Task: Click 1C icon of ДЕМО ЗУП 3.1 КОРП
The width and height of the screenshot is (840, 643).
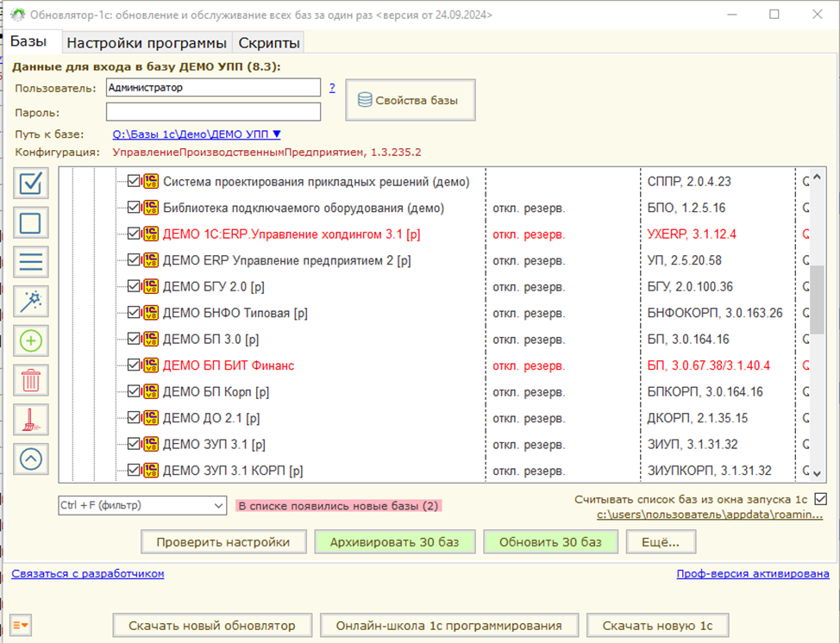Action: pyautogui.click(x=151, y=470)
